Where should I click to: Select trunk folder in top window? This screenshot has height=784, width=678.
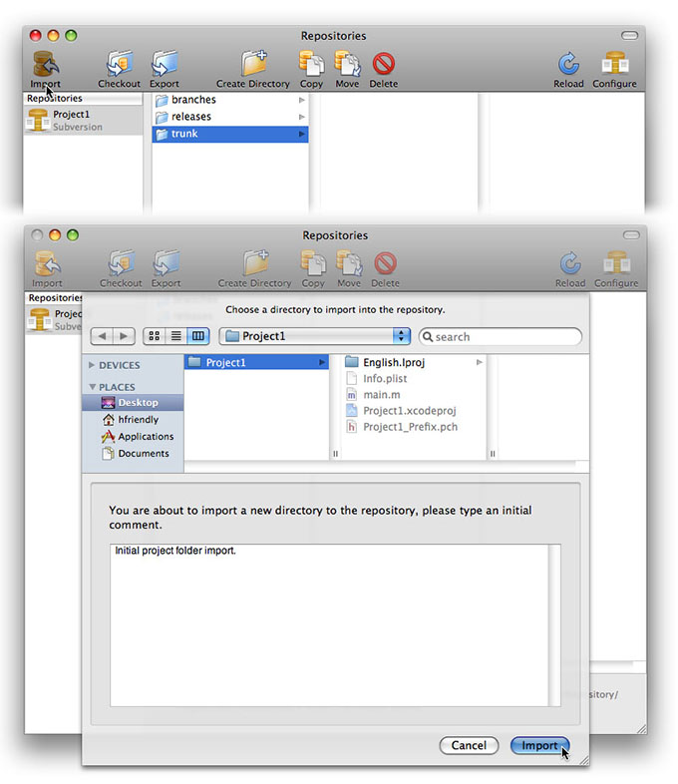[230, 134]
